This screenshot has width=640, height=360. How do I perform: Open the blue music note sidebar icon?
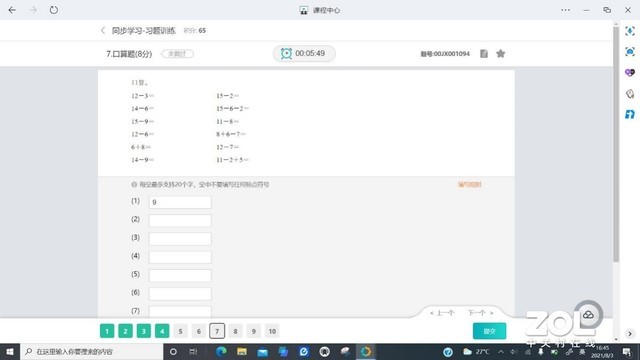[x=630, y=114]
